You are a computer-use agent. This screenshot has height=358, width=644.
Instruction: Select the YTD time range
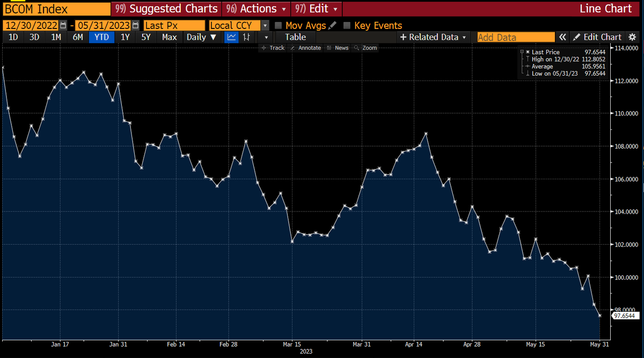(101, 37)
